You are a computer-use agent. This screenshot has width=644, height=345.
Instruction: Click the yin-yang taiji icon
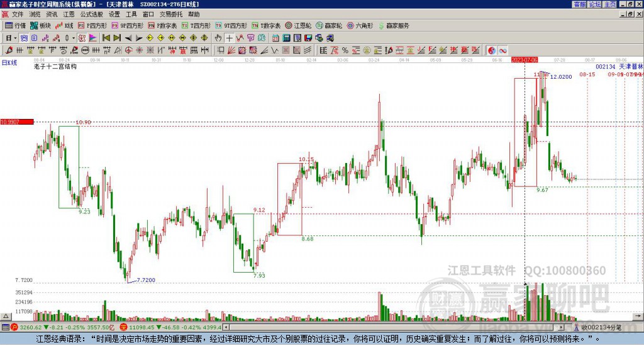point(492,50)
